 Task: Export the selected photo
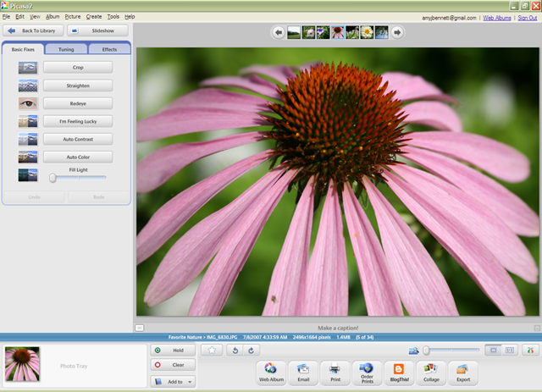pyautogui.click(x=462, y=373)
